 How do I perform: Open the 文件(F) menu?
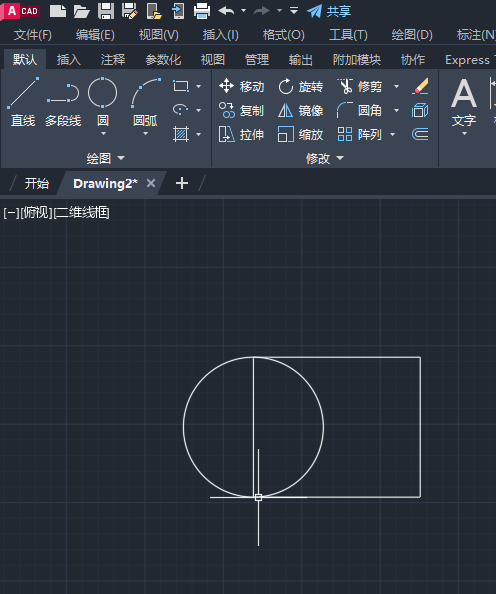pyautogui.click(x=33, y=35)
